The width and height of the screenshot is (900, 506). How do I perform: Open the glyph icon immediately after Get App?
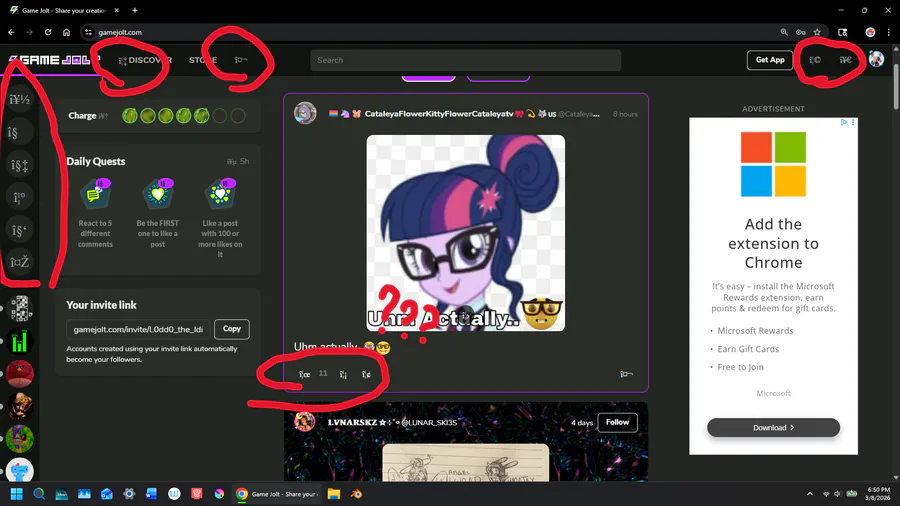[x=815, y=60]
